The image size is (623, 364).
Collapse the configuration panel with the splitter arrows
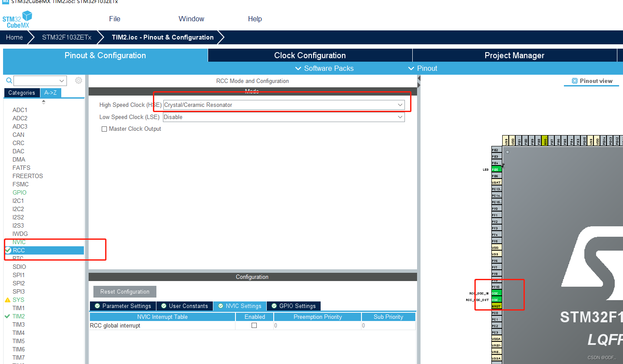pos(419,81)
